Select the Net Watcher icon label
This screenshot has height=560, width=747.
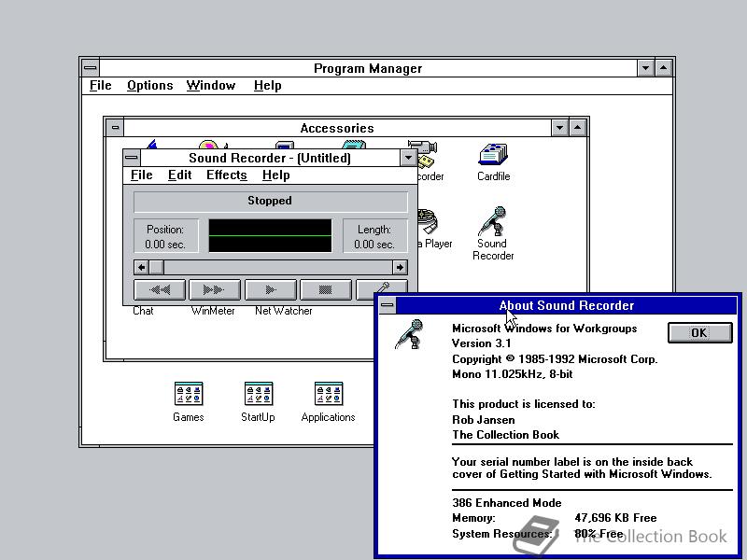point(284,311)
